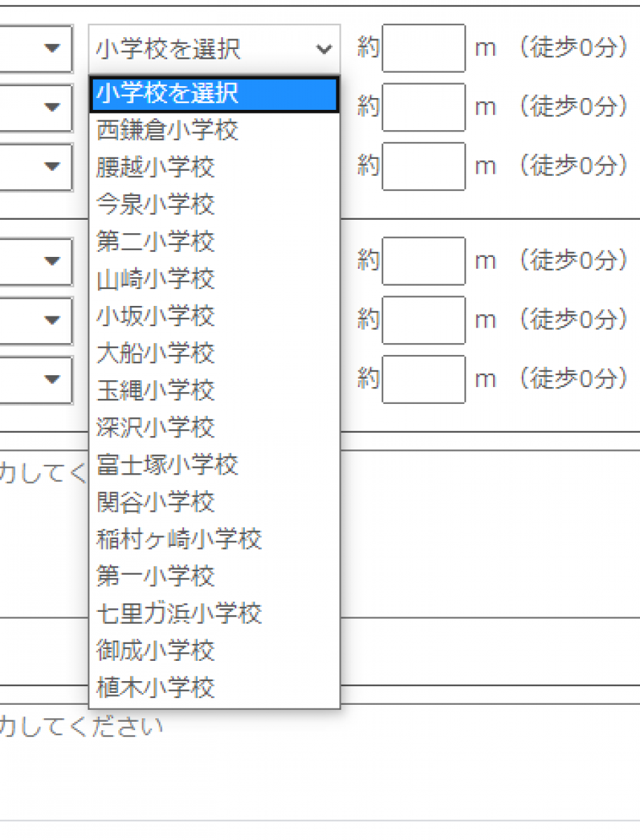Select 第一小学校 from the list
The width and height of the screenshot is (640, 840).
pos(156,576)
